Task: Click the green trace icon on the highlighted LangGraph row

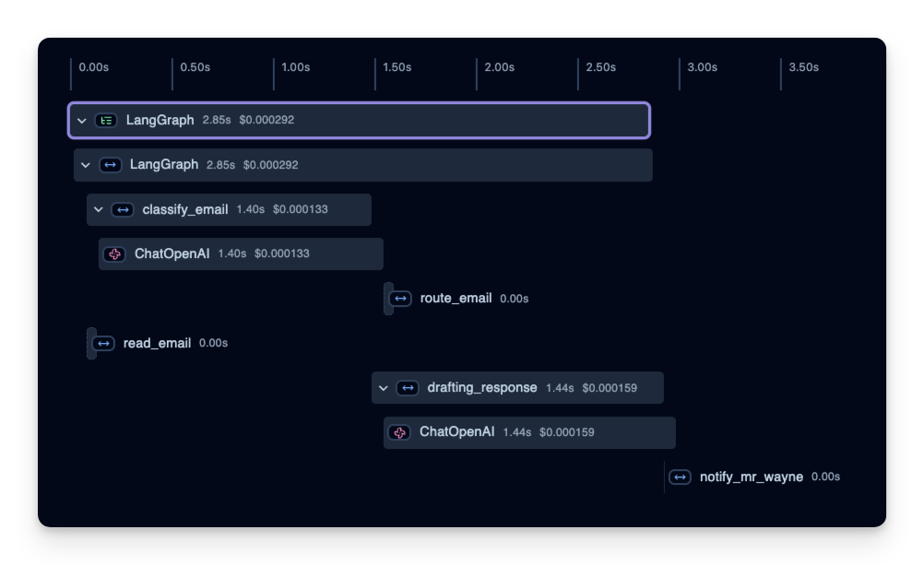Action: coord(106,120)
